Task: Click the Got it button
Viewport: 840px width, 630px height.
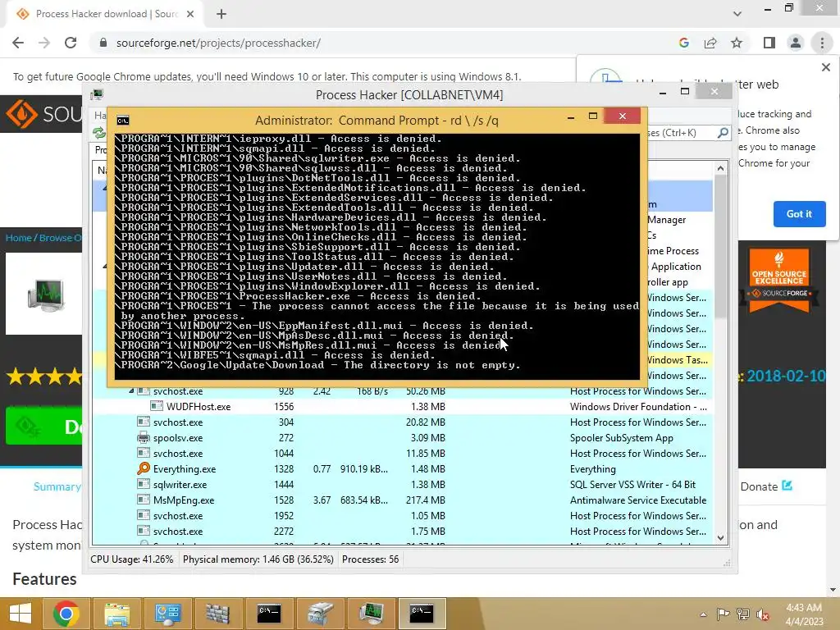Action: click(x=799, y=214)
